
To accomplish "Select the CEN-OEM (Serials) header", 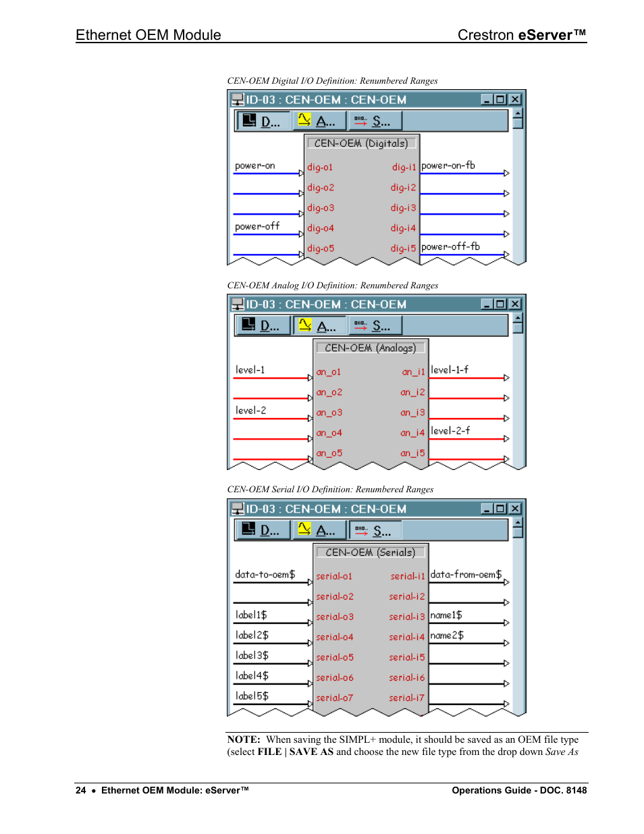I will pyautogui.click(x=371, y=552).
